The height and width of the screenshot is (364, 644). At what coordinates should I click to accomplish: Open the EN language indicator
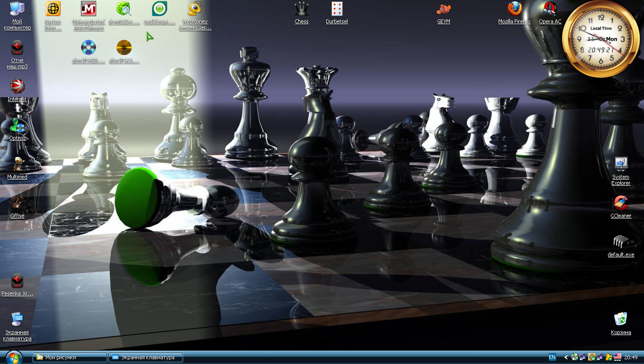pyautogui.click(x=553, y=357)
